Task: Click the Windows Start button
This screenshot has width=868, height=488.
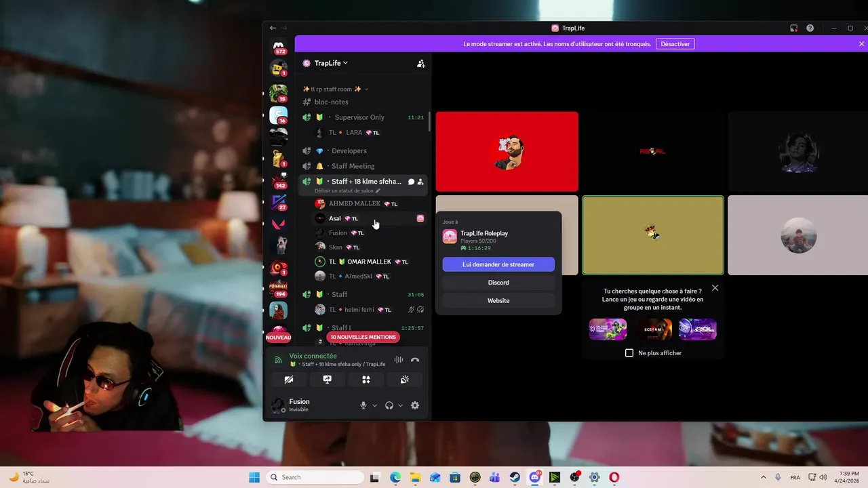Action: coord(254,477)
